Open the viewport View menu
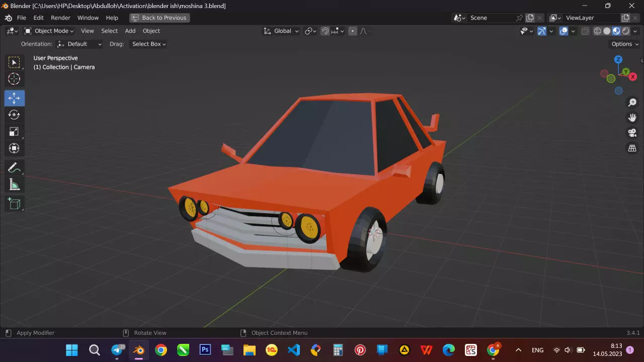The width and height of the screenshot is (644, 362). point(88,31)
